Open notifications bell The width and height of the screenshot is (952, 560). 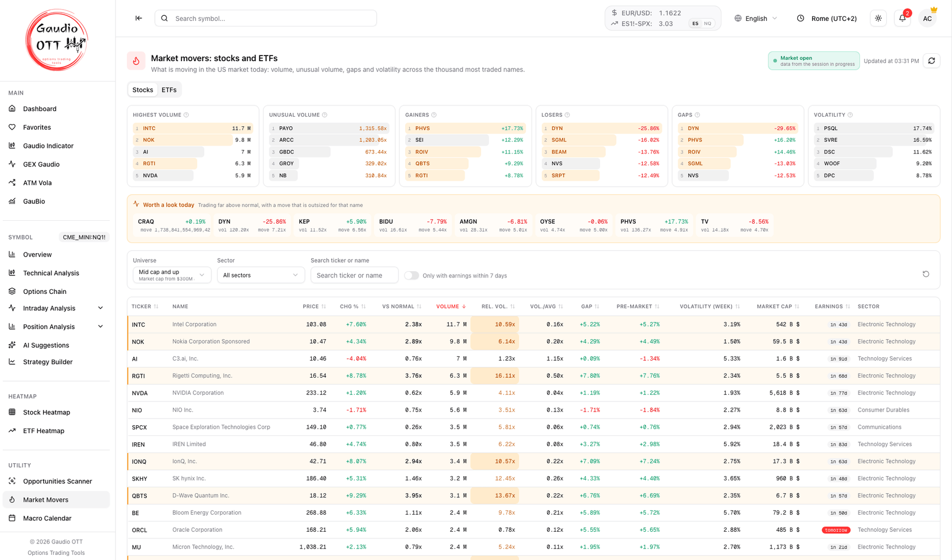(x=903, y=18)
